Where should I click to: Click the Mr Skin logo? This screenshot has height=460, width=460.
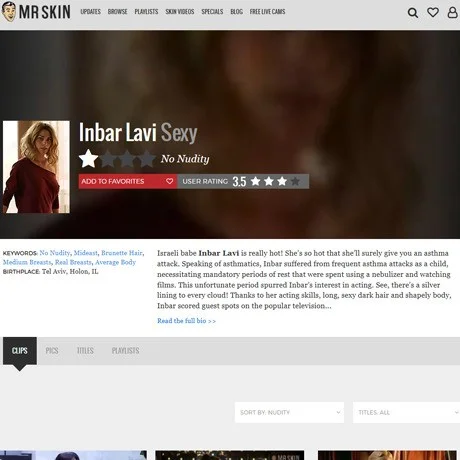click(36, 12)
